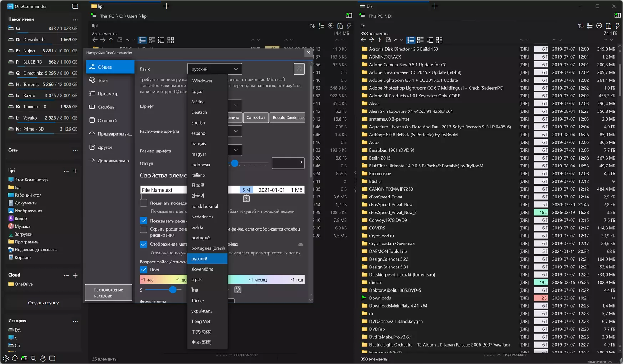Click the reset arrow icon beside the S slider
This screenshot has height=364, width=623.
coord(238,290)
